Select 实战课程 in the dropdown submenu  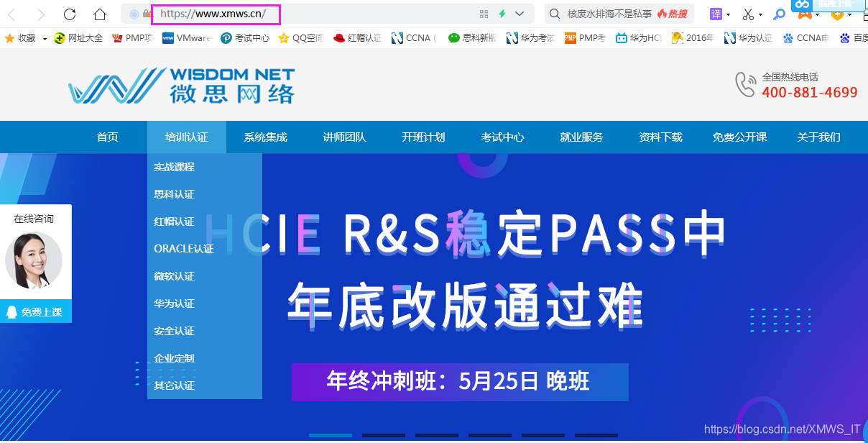point(205,167)
